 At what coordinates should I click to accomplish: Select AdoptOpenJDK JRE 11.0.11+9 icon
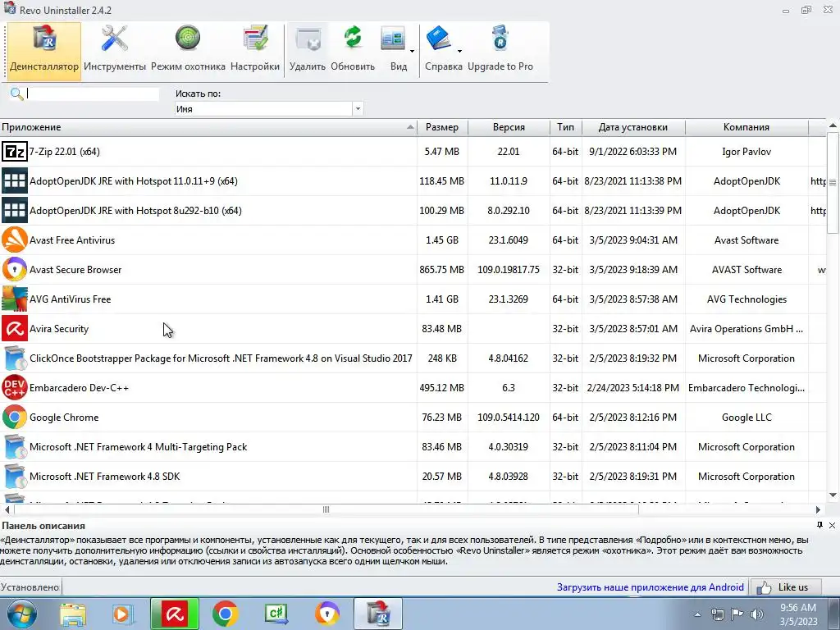point(15,181)
